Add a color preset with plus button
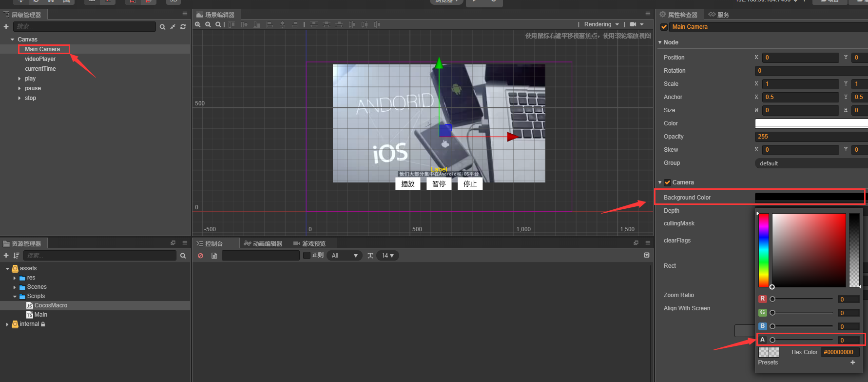This screenshot has width=868, height=382. [853, 362]
